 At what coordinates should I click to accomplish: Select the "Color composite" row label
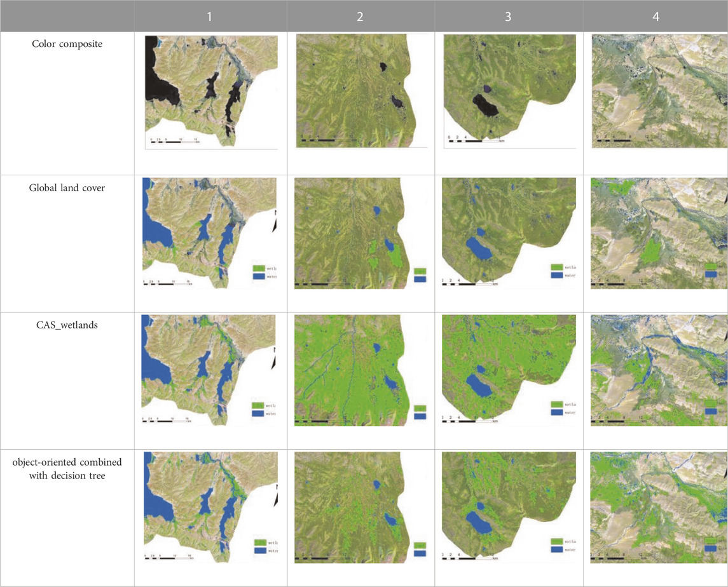click(x=67, y=44)
